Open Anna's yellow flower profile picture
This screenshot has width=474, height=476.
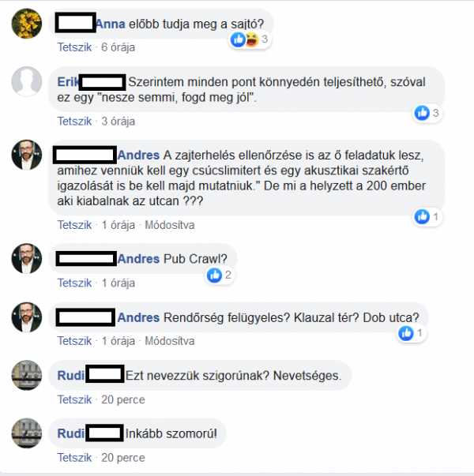[x=27, y=24]
